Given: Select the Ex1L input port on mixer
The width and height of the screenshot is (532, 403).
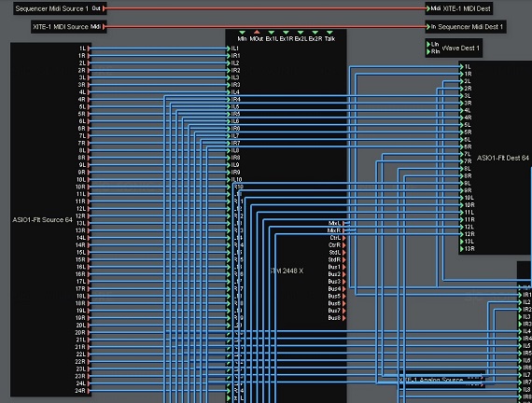Looking at the screenshot, I should click(271, 33).
